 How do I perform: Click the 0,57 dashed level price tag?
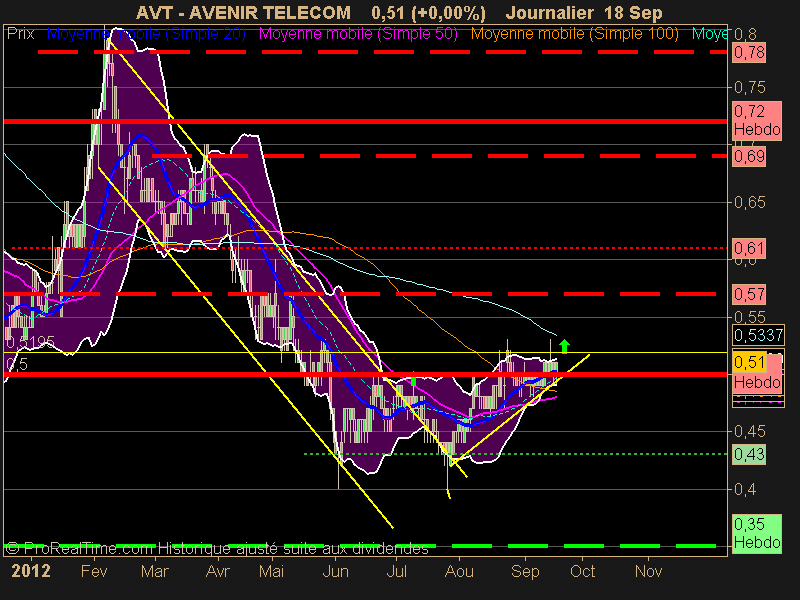pos(749,294)
